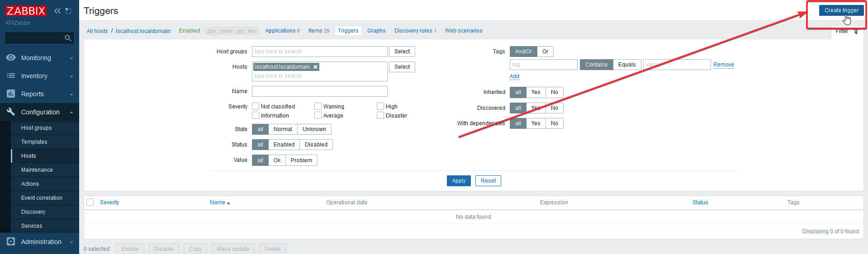The image size is (868, 254).
Task: Tick the select-all checkbox in table header
Action: tap(90, 202)
